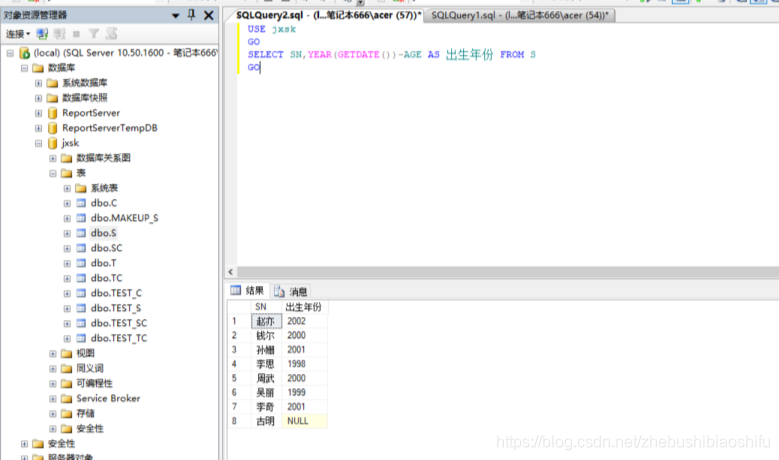Expand the 数据库快照 folder

click(x=38, y=98)
